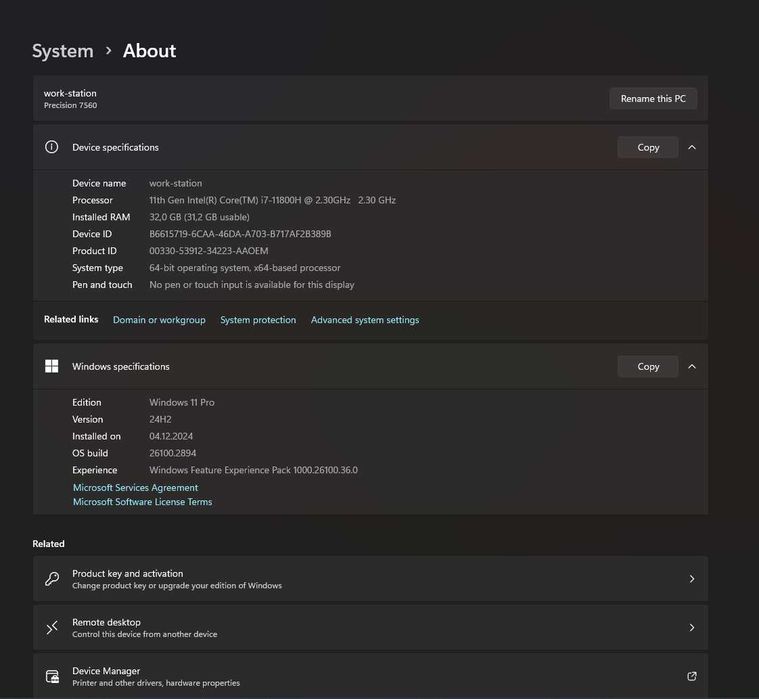Click the Windows specifications header title
Screen dimensions: 759x699
pos(121,366)
